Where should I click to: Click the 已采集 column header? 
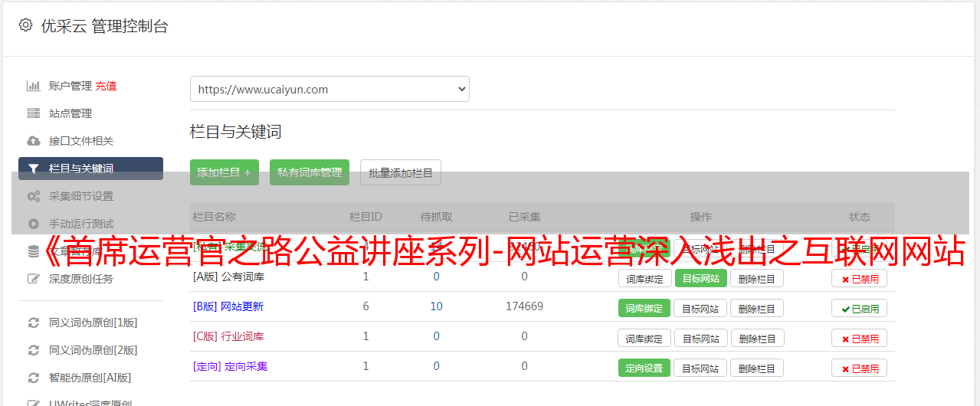click(x=525, y=217)
